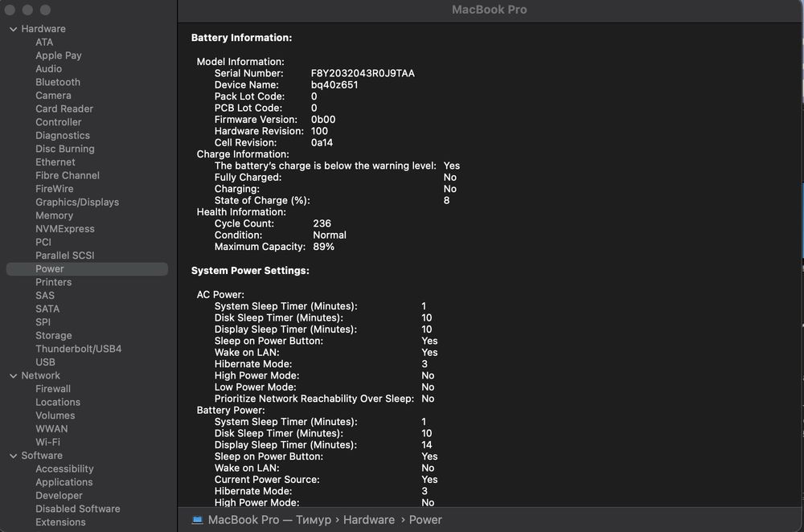Screen dimensions: 804x532
Task: Click Hardware in the bottom path bar
Action: [x=369, y=520]
